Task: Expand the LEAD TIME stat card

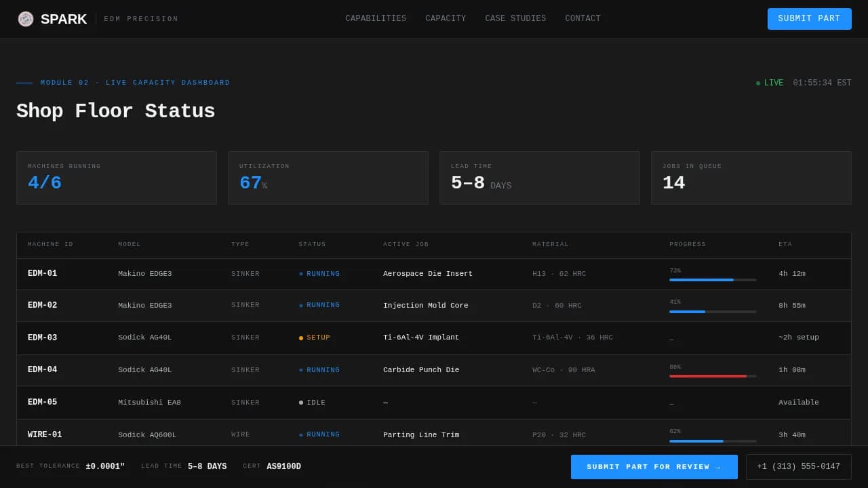Action: (x=539, y=177)
